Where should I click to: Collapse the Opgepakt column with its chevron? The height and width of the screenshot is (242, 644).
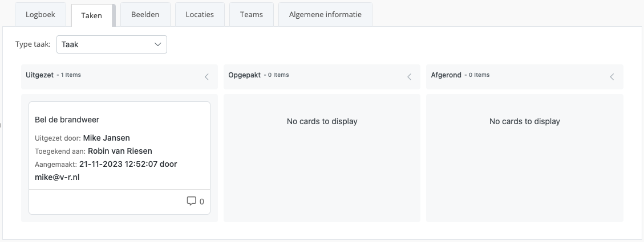(x=409, y=77)
